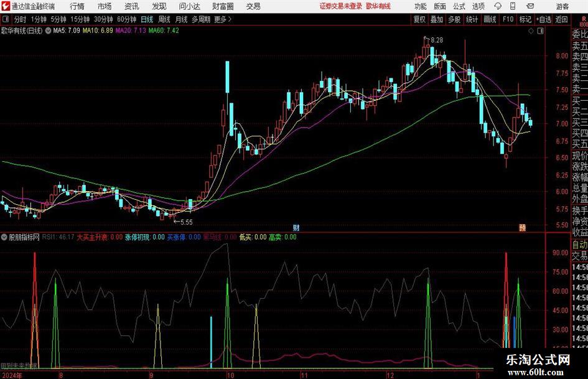The width and height of the screenshot is (588, 379).
Task: Open the 版面 menu
Action: [439, 6]
